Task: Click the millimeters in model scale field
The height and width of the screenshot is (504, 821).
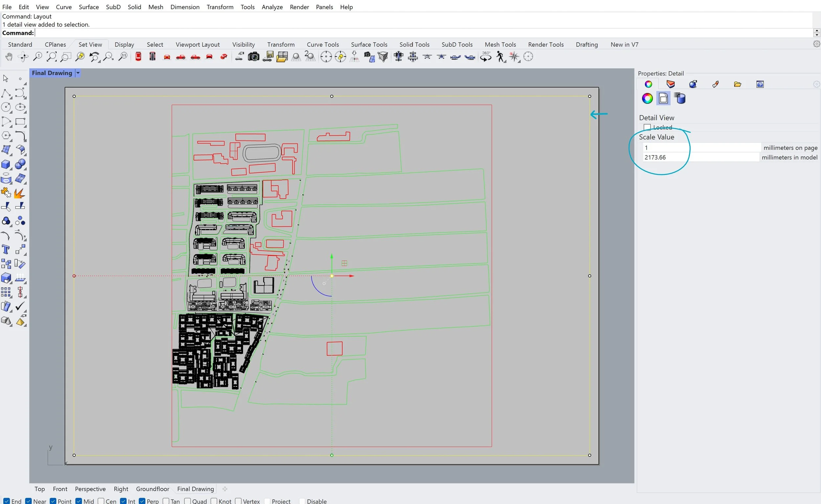Action: (x=700, y=157)
